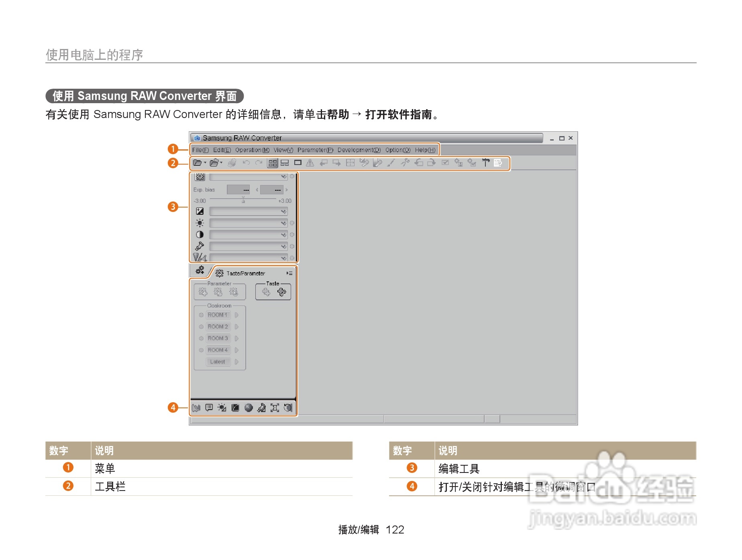Open the View(V) menu
Image resolution: width=742 pixels, height=560 pixels.
(283, 150)
